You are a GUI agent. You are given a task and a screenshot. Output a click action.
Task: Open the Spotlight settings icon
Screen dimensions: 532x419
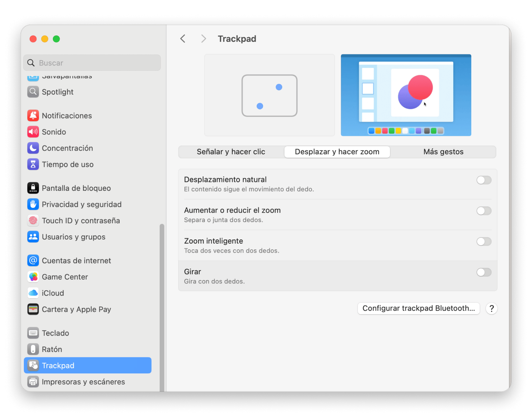click(33, 92)
